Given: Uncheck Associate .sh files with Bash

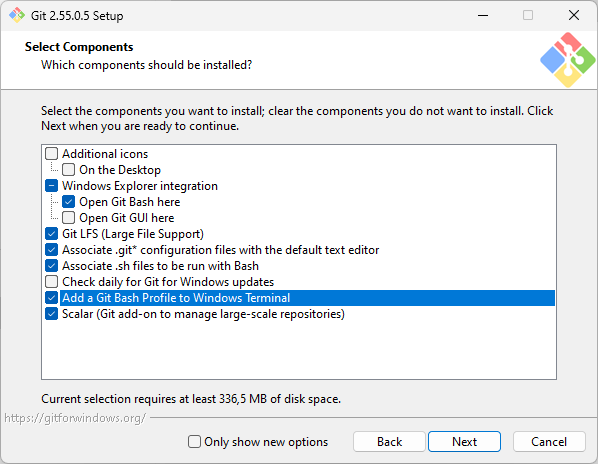Looking at the screenshot, I should 51,266.
